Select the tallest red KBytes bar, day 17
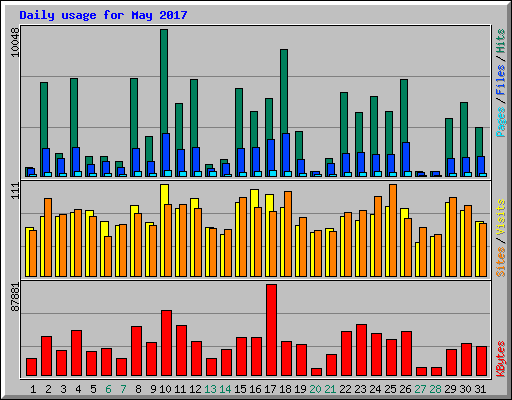Image resolution: width=512 pixels, height=400 pixels. pos(271,330)
